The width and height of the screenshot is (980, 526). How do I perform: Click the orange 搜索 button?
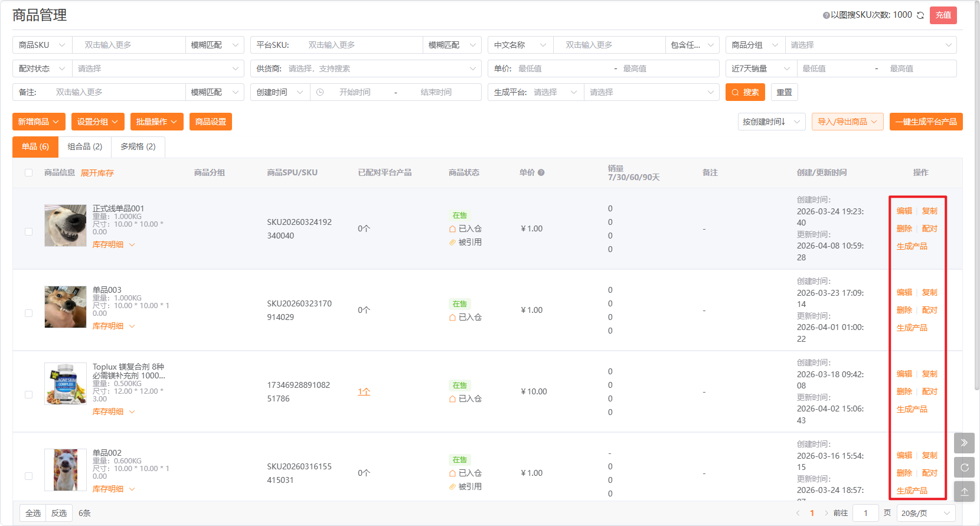(x=746, y=92)
